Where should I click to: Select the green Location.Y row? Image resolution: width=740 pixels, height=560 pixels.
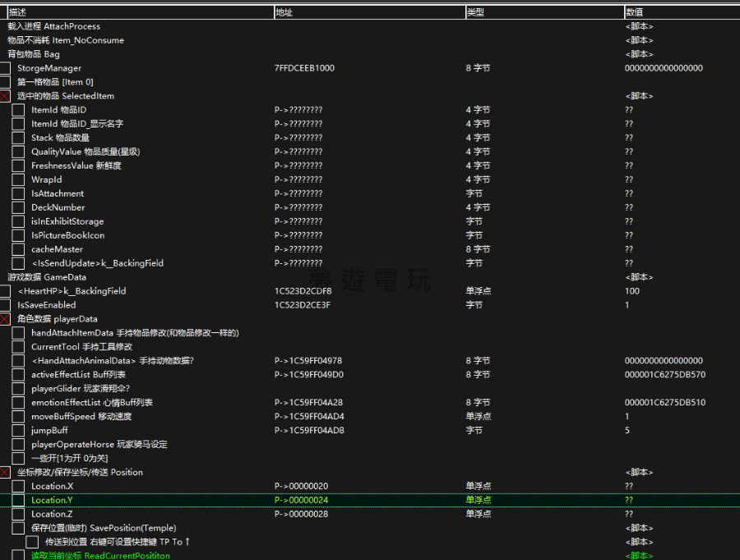pos(52,500)
